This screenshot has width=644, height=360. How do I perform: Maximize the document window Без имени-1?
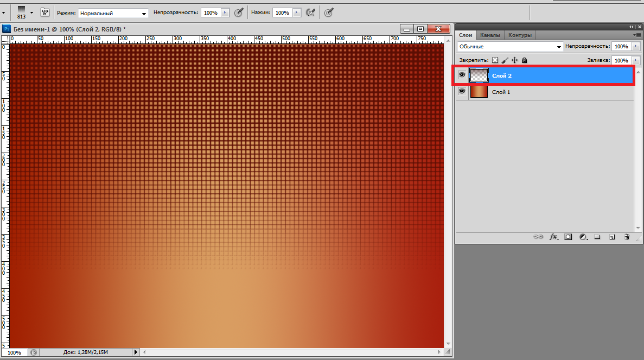click(420, 29)
